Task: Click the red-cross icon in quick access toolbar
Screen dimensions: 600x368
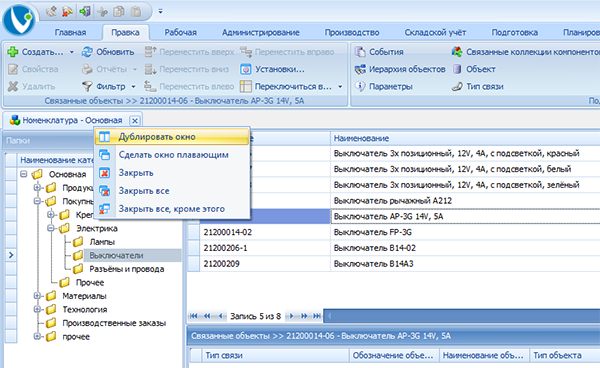Action: pyautogui.click(x=67, y=11)
